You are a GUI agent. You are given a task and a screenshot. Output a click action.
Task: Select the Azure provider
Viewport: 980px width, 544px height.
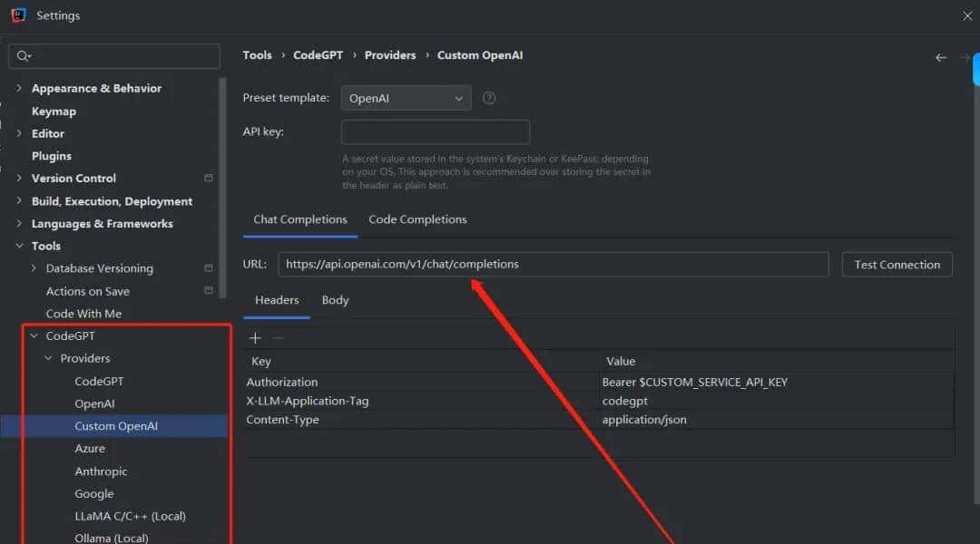89,449
